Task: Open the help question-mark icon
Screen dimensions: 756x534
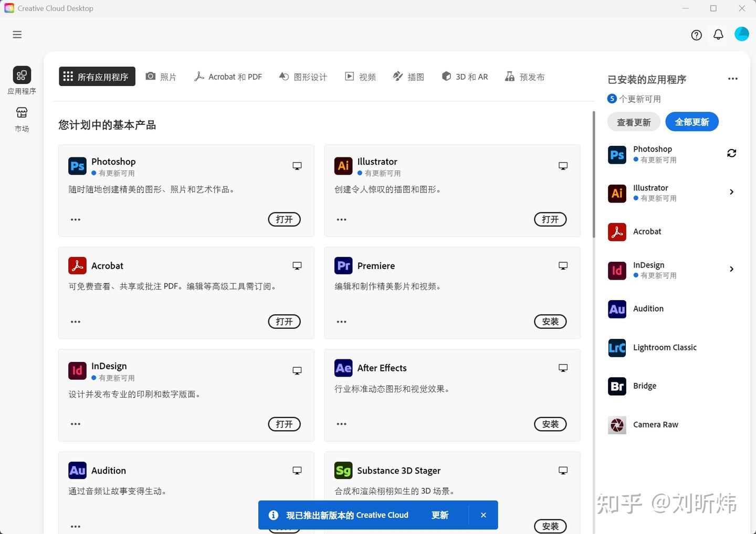Action: (696, 35)
